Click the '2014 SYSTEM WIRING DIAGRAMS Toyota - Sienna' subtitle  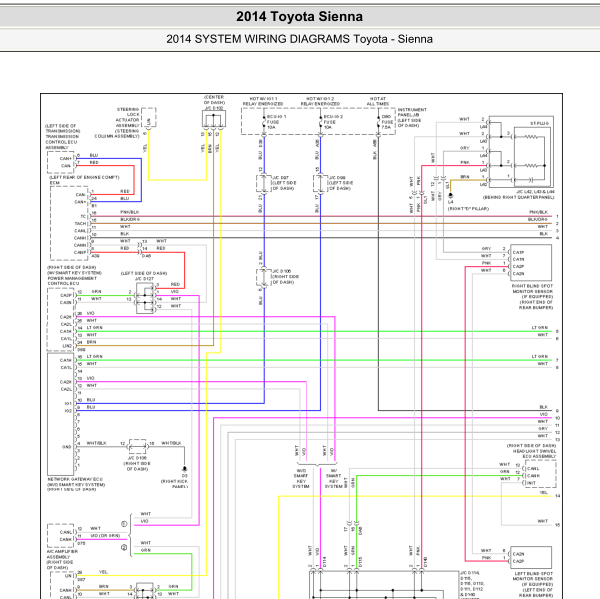click(x=299, y=39)
